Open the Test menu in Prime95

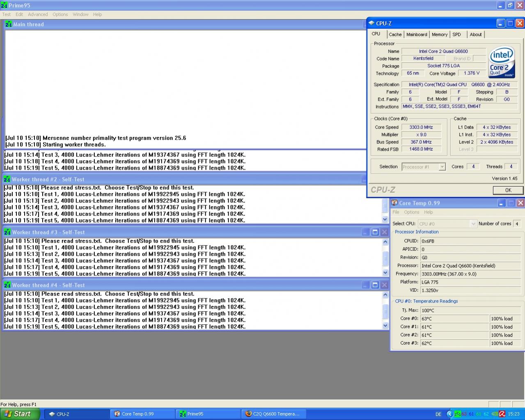[x=7, y=14]
